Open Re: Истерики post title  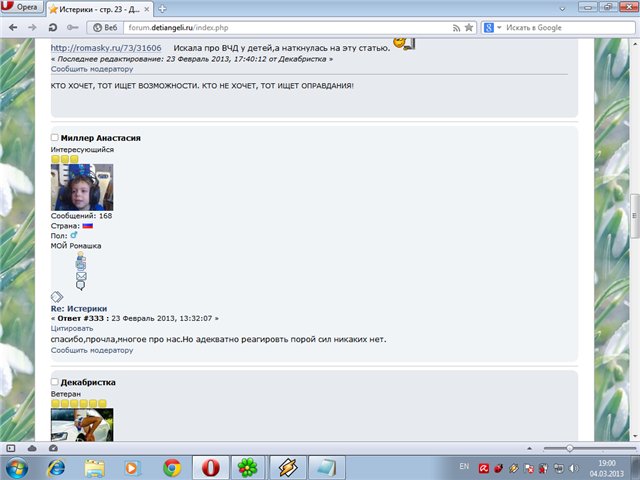(x=79, y=309)
